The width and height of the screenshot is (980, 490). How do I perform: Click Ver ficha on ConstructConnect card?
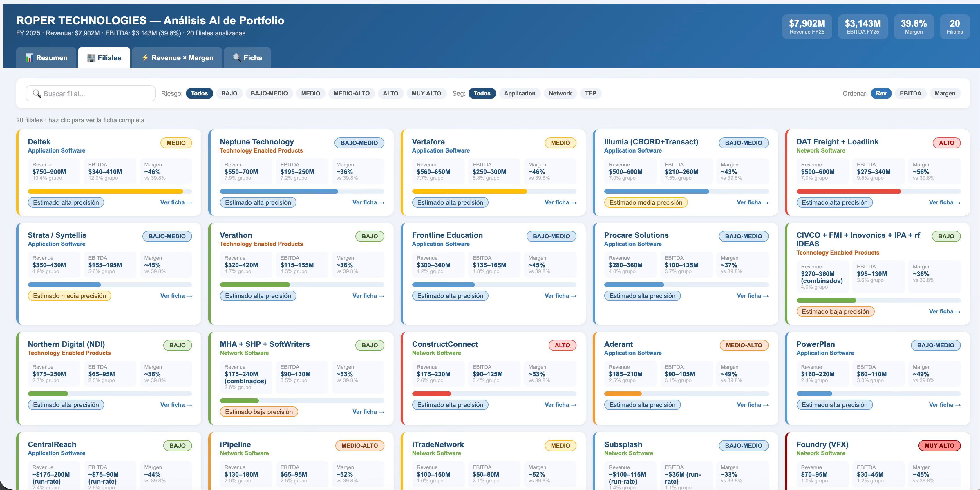click(560, 405)
